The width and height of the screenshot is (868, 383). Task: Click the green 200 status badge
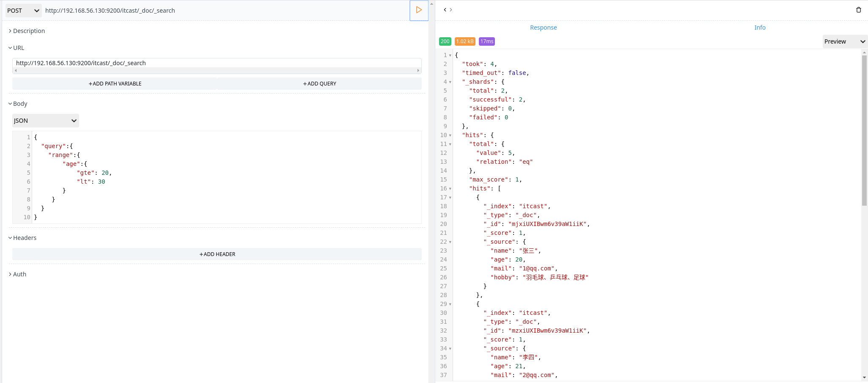(x=445, y=41)
